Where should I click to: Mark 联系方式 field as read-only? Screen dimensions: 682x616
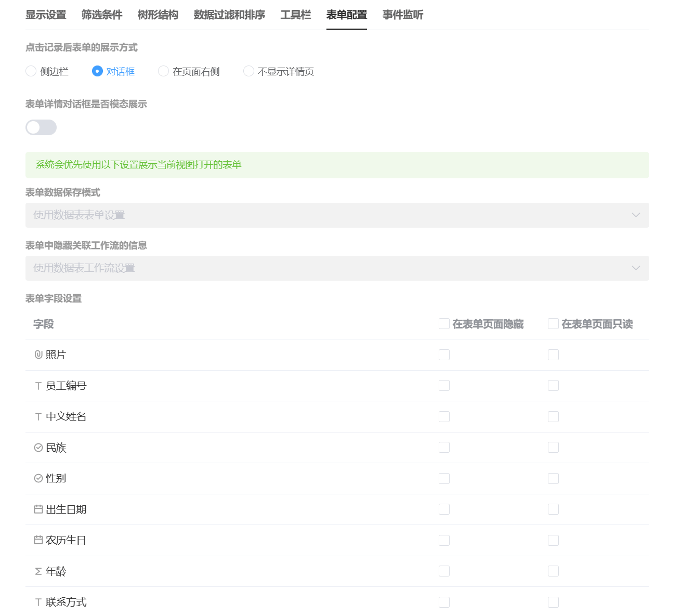(553, 602)
